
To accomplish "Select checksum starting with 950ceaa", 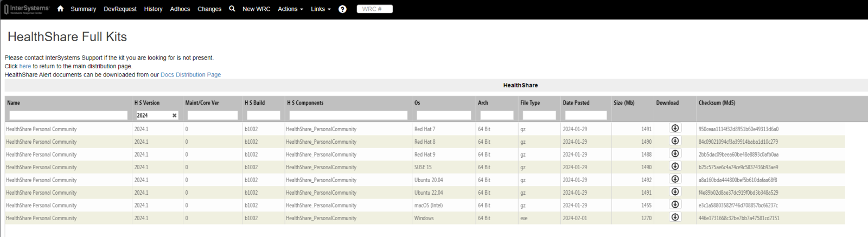I will pos(738,129).
